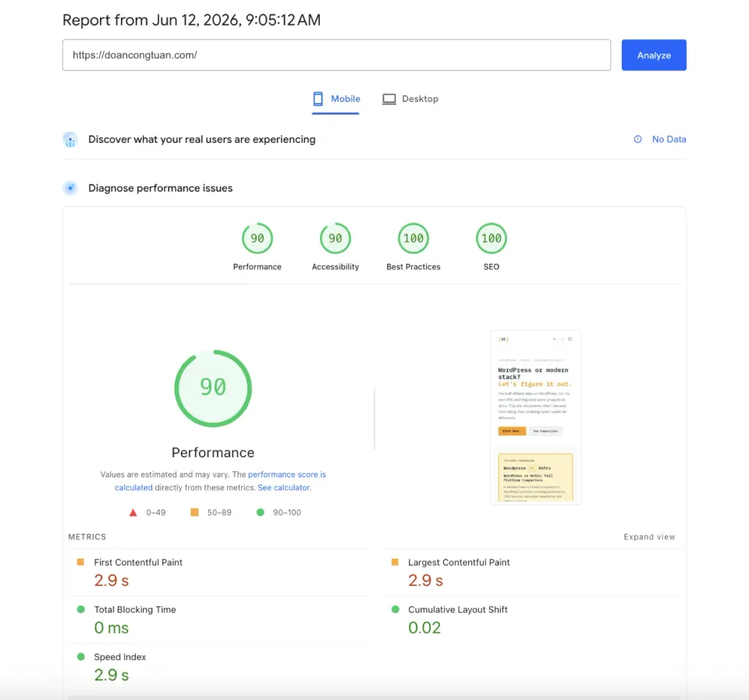Click the First Contentful Paint metric label

tap(138, 563)
